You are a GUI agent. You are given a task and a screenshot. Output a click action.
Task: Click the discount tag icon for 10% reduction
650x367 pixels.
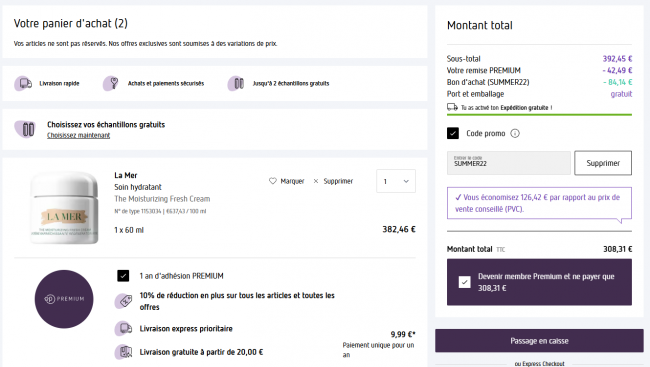[124, 301]
